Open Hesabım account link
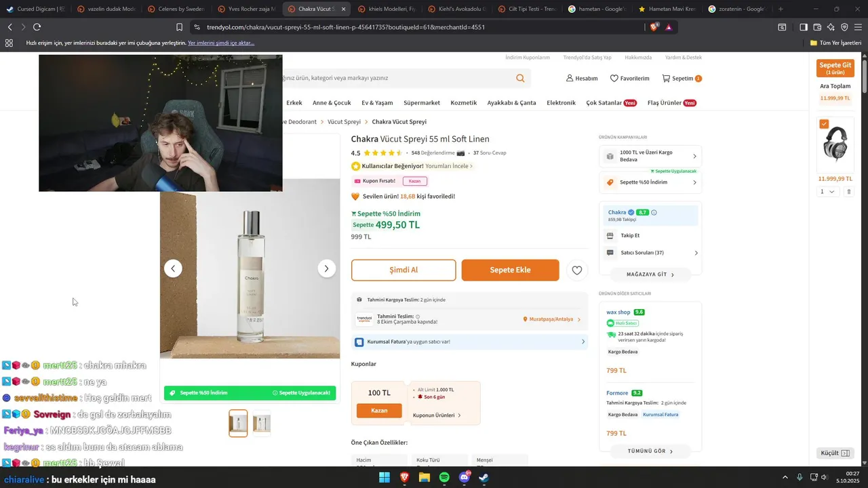Screen dimensions: 868x488 coord(582,79)
